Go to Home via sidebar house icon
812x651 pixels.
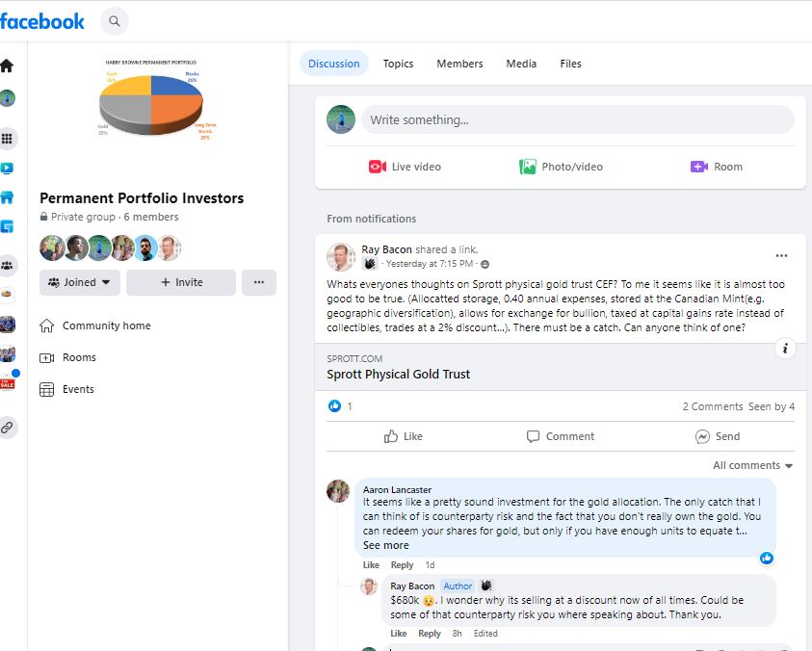[x=8, y=65]
